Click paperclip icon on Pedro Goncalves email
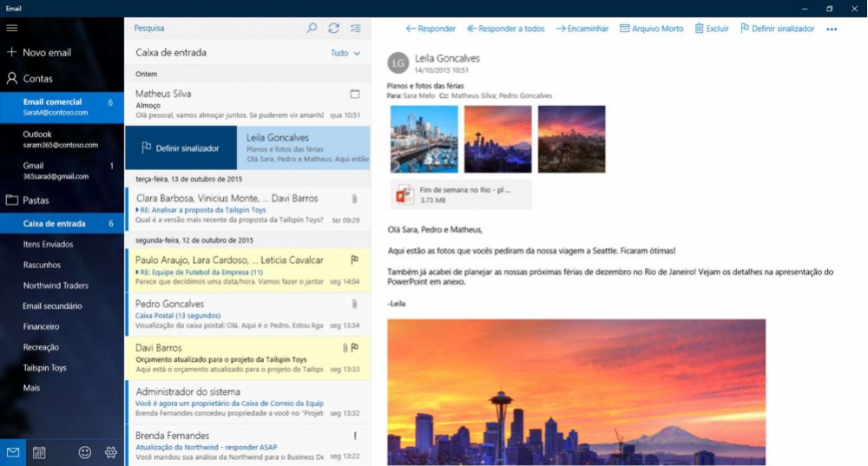868x466 pixels. pyautogui.click(x=354, y=304)
